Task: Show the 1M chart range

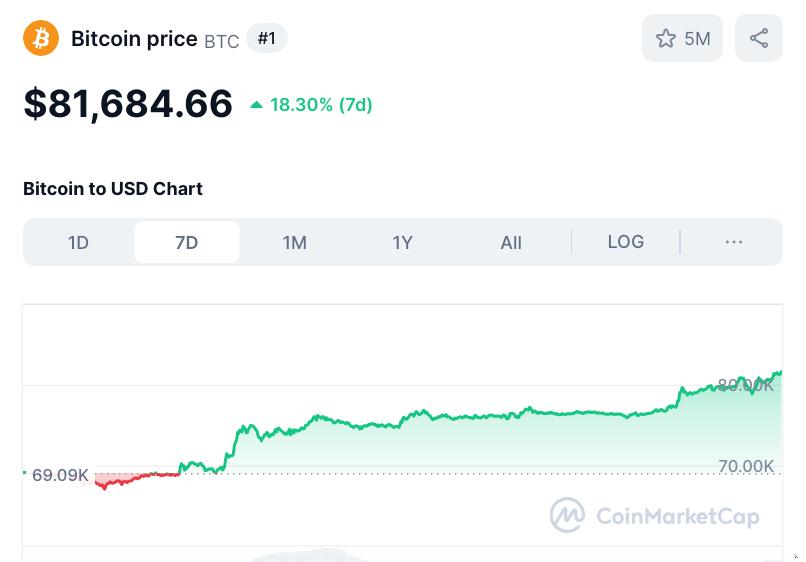Action: (x=294, y=242)
